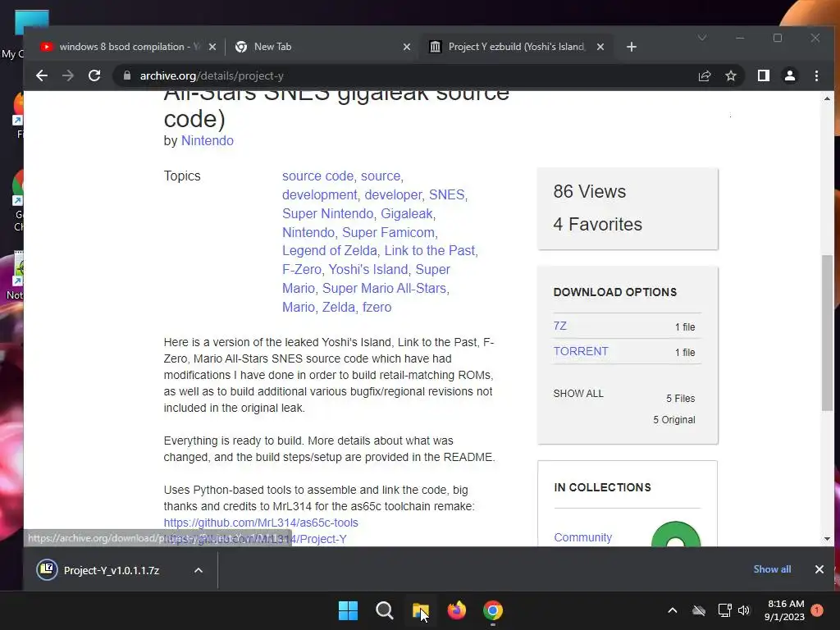Open the notification badge icon
The width and height of the screenshot is (840, 630).
[817, 610]
